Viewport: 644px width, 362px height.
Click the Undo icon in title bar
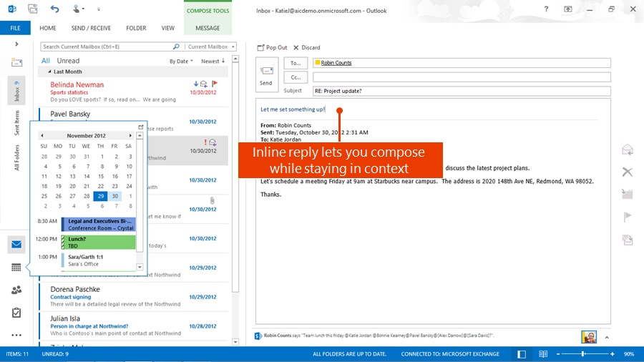pyautogui.click(x=55, y=9)
